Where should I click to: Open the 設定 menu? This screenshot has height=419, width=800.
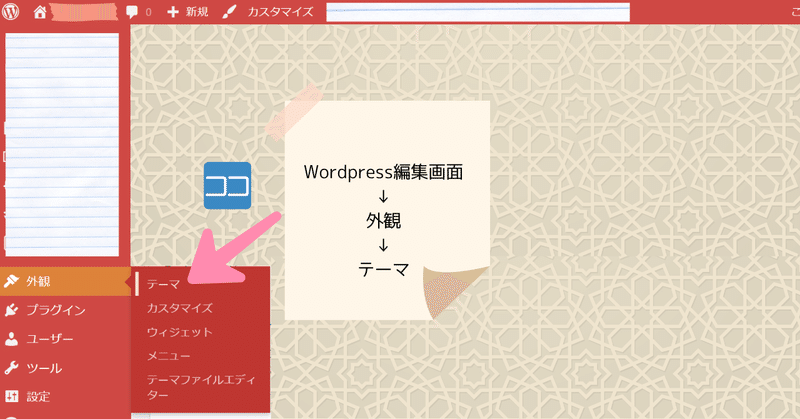[x=38, y=397]
